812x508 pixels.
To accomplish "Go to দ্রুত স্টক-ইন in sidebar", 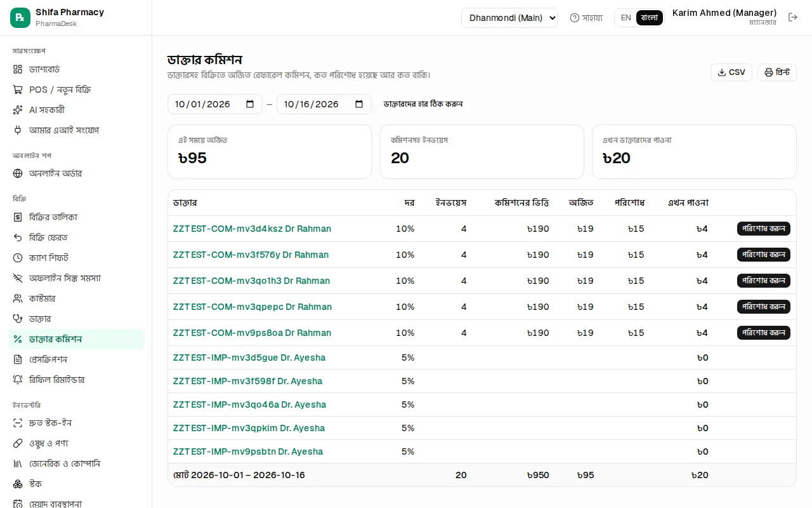I will [x=76, y=423].
